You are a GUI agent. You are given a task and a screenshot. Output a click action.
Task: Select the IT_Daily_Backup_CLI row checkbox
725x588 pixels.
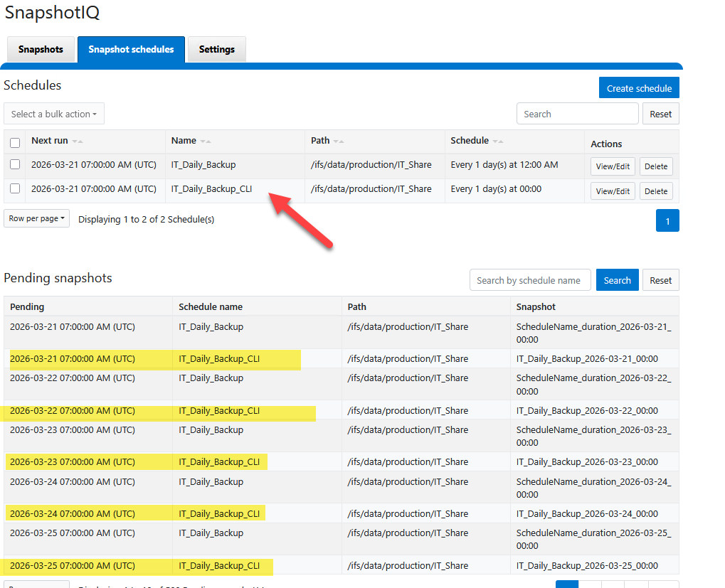click(x=15, y=189)
